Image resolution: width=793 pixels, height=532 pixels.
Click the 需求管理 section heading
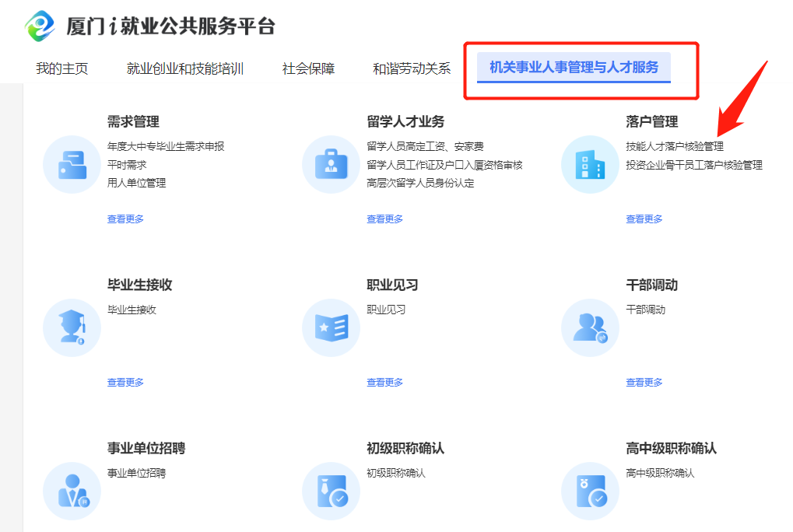coord(133,122)
